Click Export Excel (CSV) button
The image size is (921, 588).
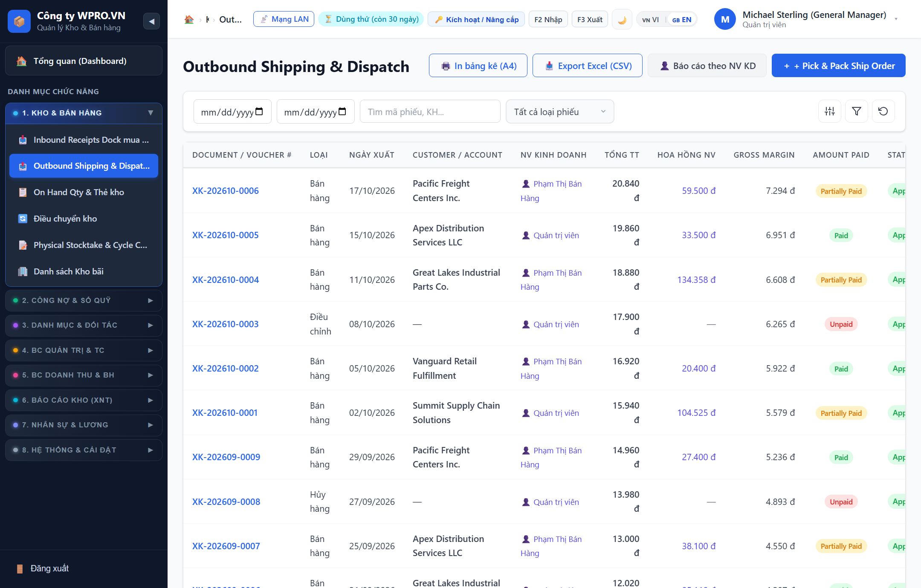588,66
